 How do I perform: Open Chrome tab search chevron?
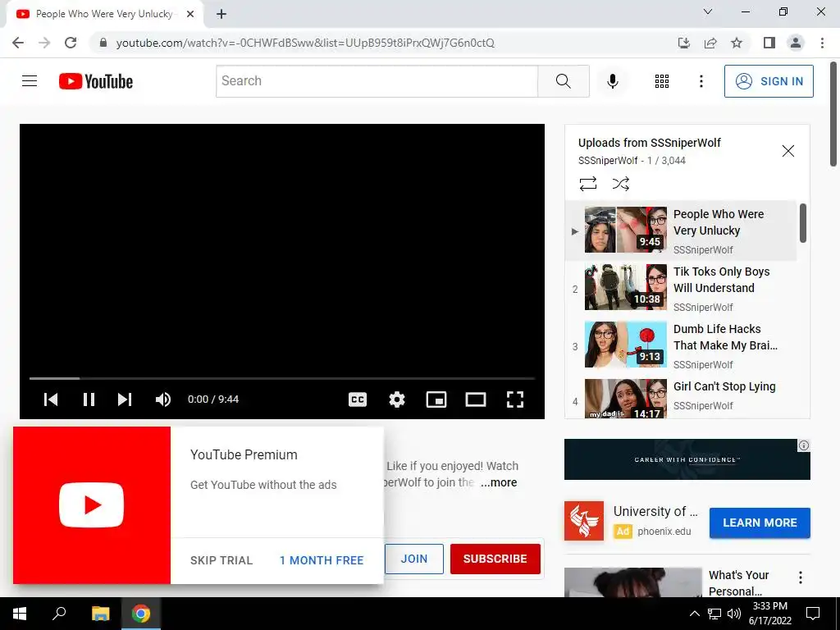click(x=708, y=11)
